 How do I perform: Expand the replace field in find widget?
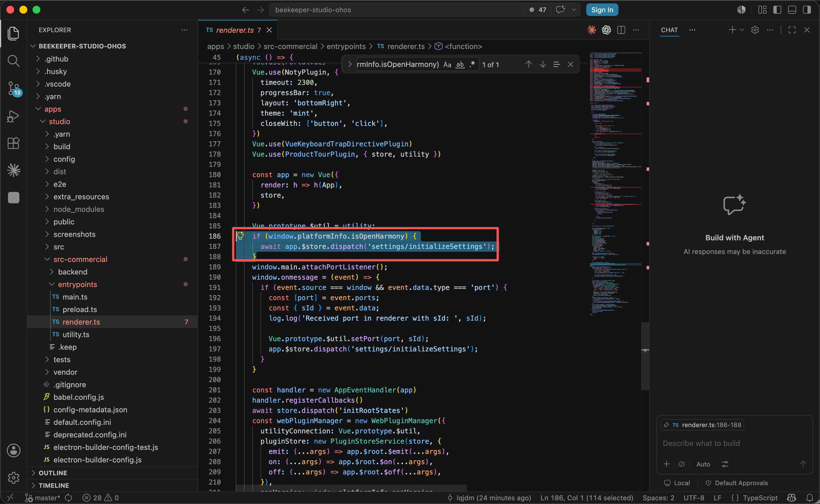[x=350, y=64]
